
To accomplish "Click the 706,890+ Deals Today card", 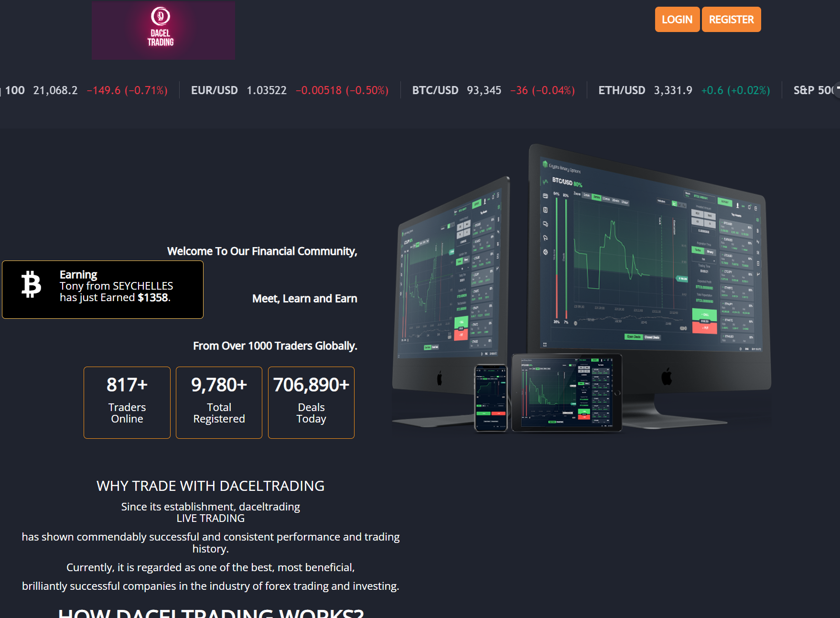I will click(x=311, y=402).
